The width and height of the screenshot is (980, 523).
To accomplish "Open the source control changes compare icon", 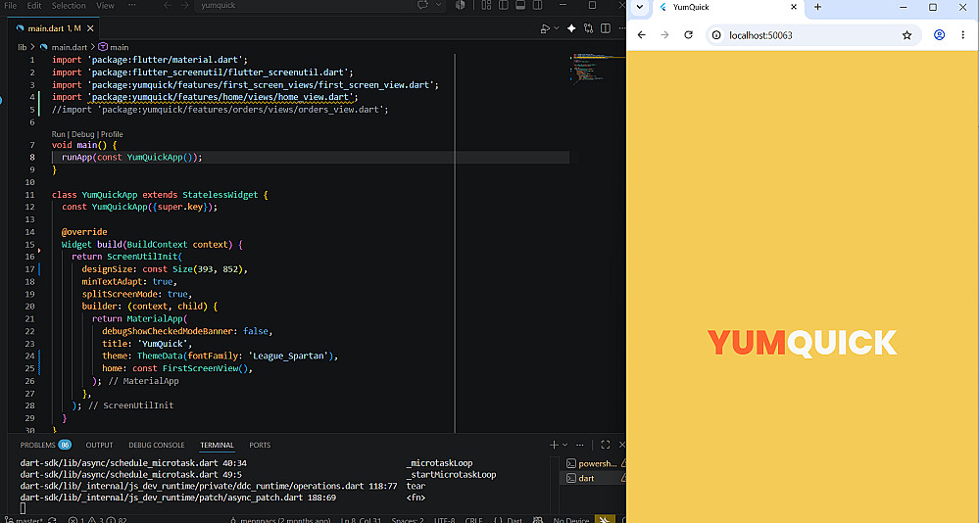I will [x=588, y=28].
